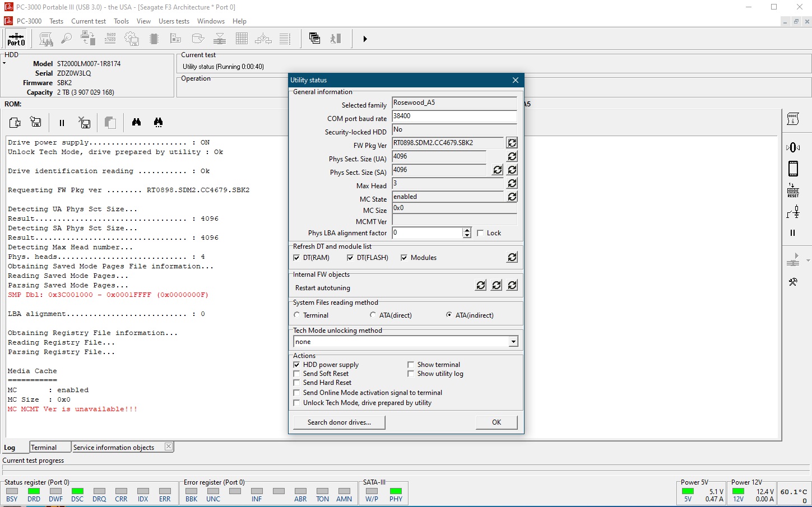Check Send Online Mode activation signal
Screen dimensions: 812x507
point(296,393)
